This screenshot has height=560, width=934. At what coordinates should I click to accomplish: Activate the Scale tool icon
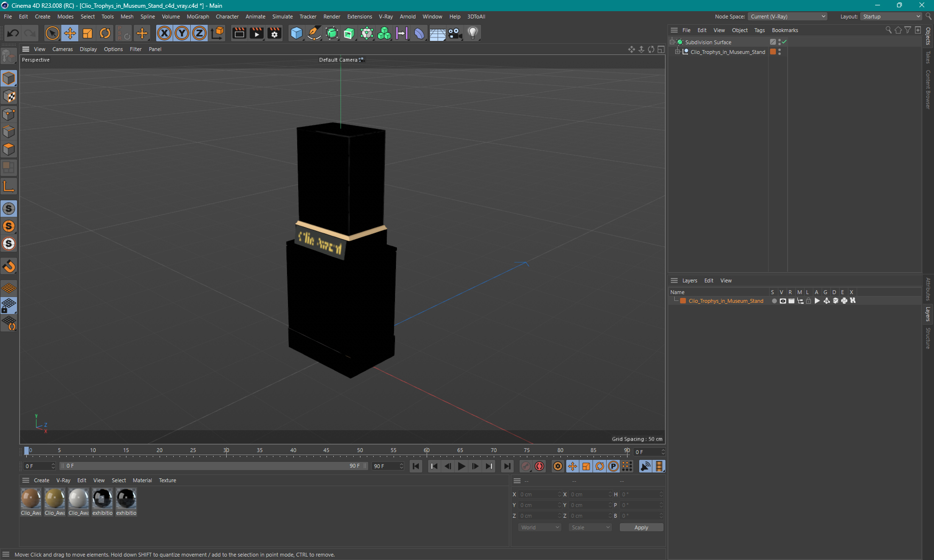(88, 33)
